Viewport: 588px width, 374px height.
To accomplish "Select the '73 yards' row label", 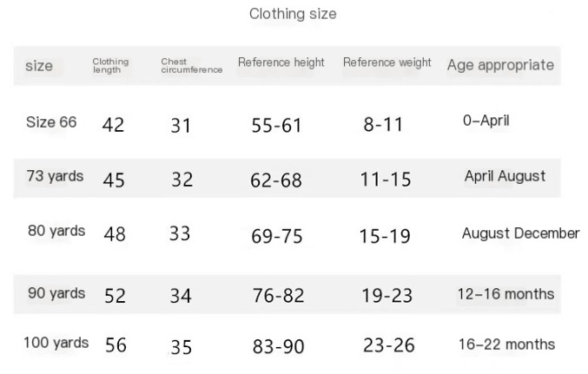I will click(x=56, y=176).
